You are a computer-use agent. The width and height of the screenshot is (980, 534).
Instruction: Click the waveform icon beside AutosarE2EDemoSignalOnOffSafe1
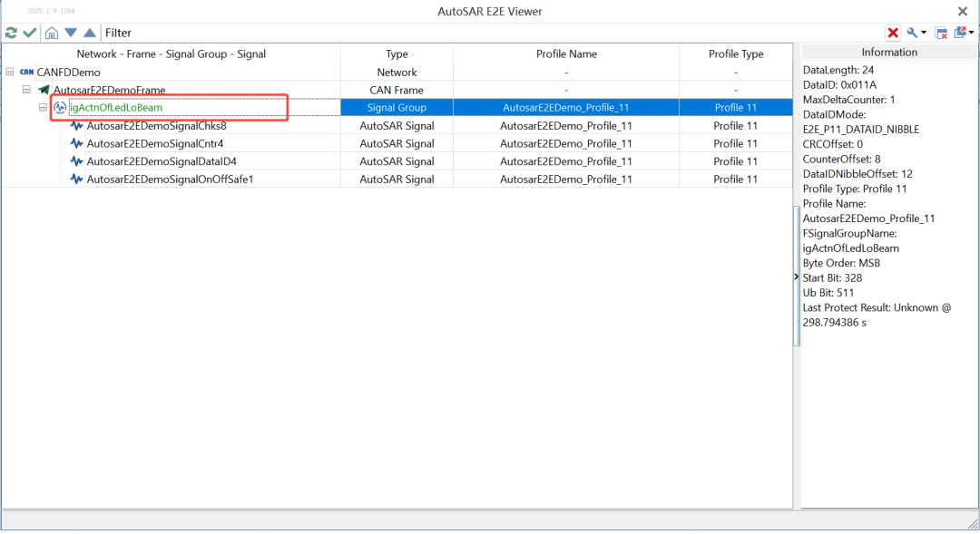pyautogui.click(x=77, y=180)
